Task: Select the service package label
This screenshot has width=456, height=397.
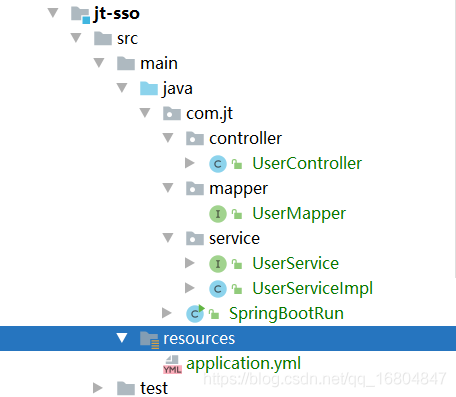Action: pos(234,238)
